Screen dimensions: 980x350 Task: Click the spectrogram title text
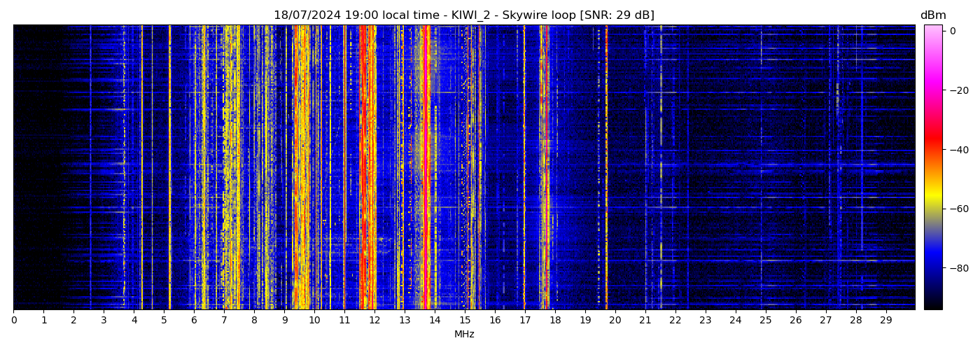pyautogui.click(x=463, y=15)
